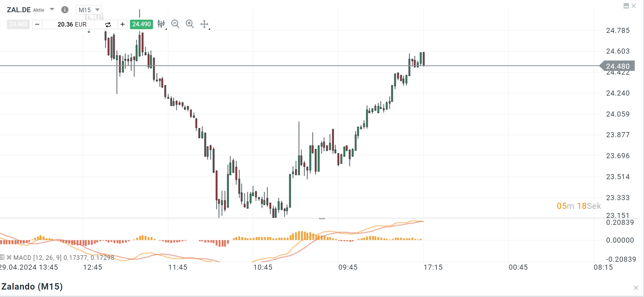Swap the volume unit with arrows icon
The image size is (644, 297).
[108, 25]
